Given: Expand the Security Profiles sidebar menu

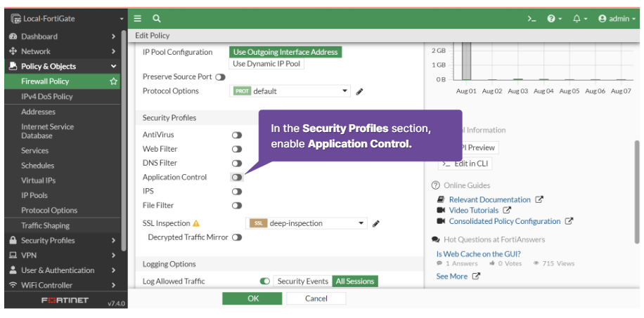Looking at the screenshot, I should pos(113,241).
